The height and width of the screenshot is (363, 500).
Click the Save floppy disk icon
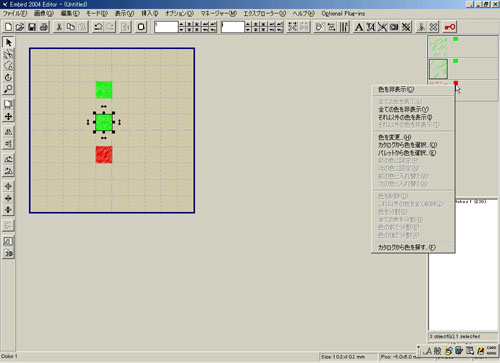(32, 27)
